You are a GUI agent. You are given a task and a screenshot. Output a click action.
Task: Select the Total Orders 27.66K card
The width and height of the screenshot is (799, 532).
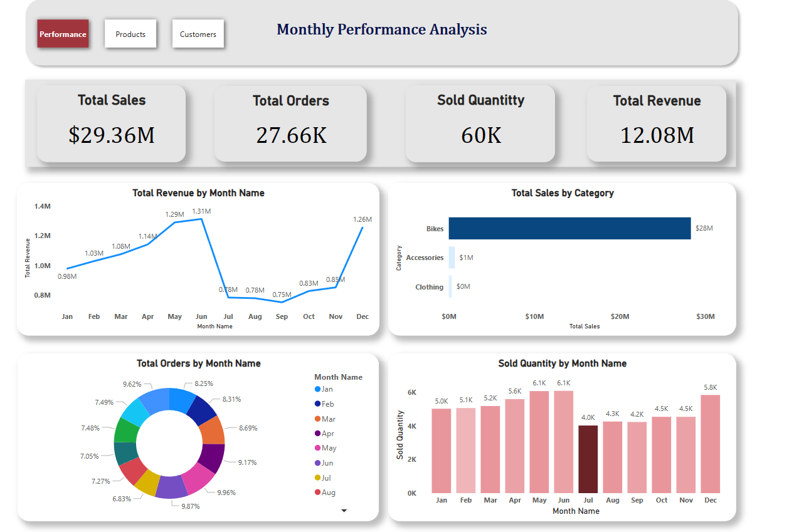coord(290,123)
